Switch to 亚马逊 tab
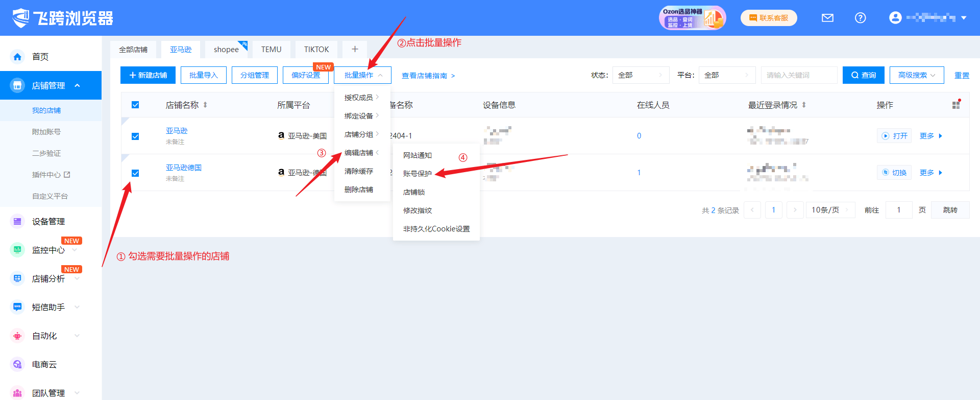The width and height of the screenshot is (980, 400). tap(181, 50)
